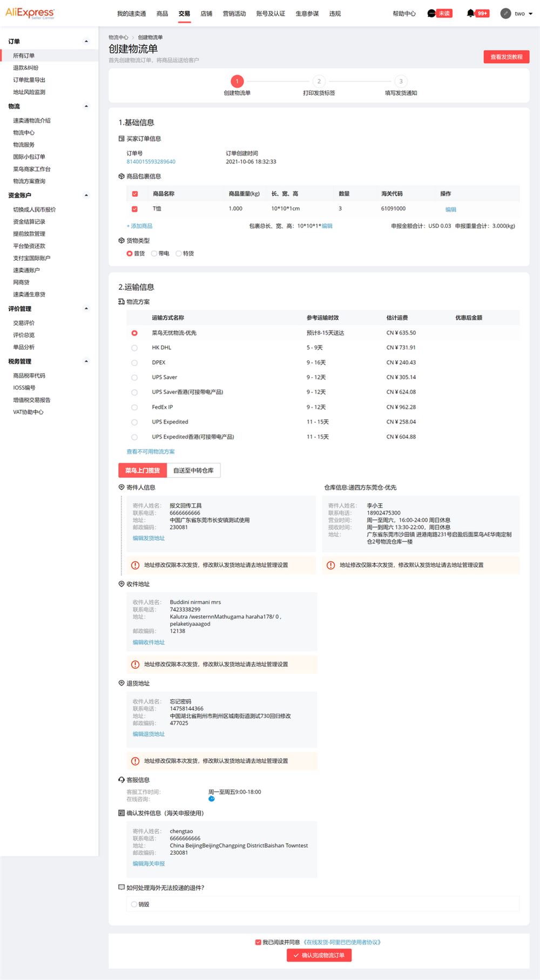Collapse the 资金账户 sidebar section
This screenshot has height=980, width=540.
point(86,195)
